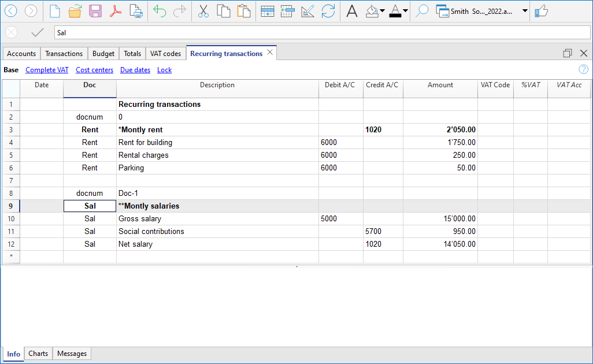Expand the Smith 2022 file selector dropdown
The width and height of the screenshot is (593, 364).
pyautogui.click(x=523, y=11)
